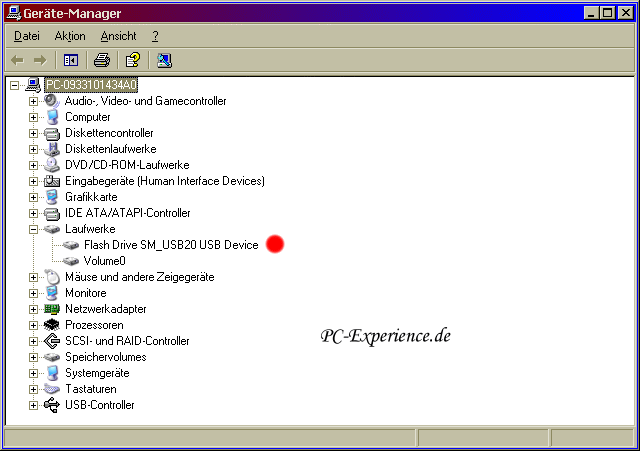The image size is (640, 451).
Task: Expand IDE ATA/ATAPI-Controller category
Action: tap(33, 213)
